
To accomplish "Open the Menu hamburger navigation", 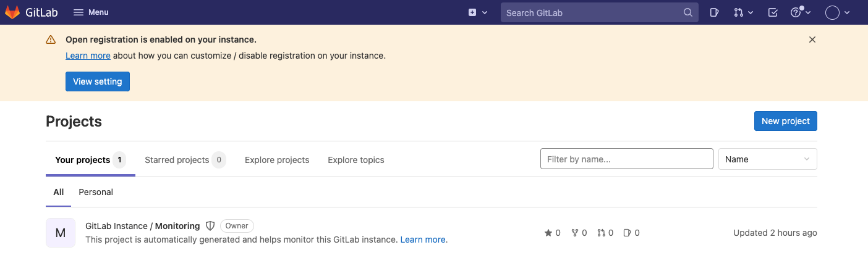I will tap(91, 12).
